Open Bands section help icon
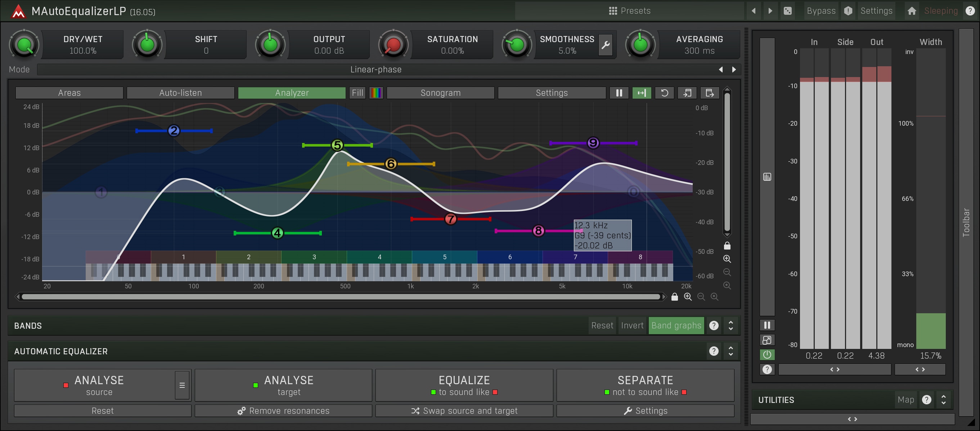 click(714, 326)
